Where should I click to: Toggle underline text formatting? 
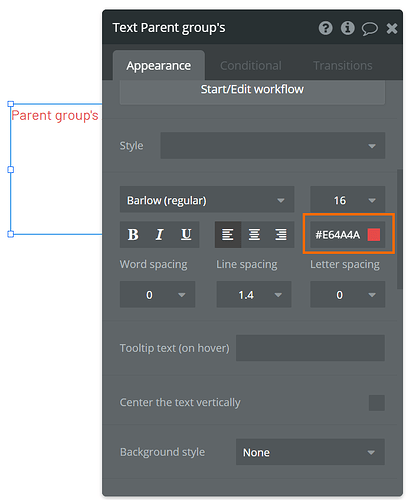[186, 235]
